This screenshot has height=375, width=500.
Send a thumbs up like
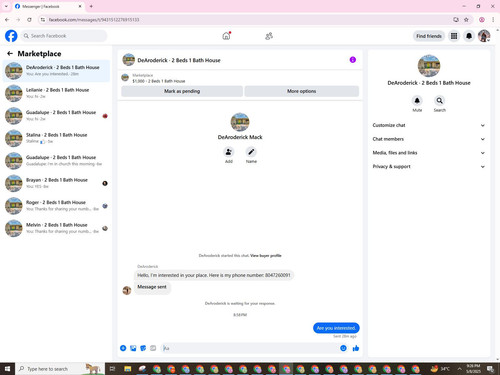[356, 348]
